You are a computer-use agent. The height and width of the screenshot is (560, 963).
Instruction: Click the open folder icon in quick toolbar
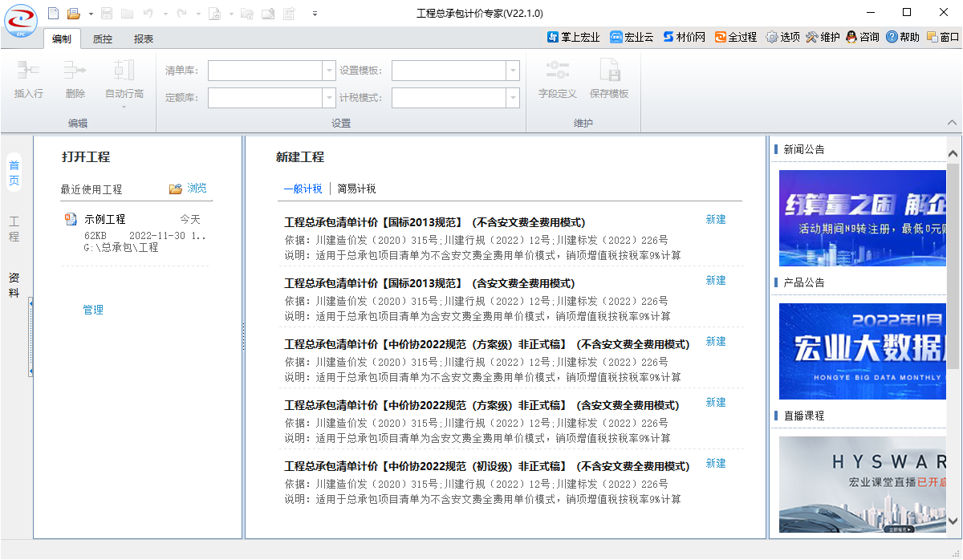[x=73, y=13]
